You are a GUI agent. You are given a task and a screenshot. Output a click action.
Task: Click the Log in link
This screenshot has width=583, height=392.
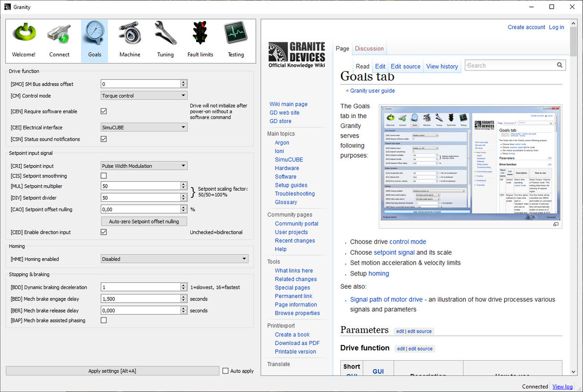point(556,27)
